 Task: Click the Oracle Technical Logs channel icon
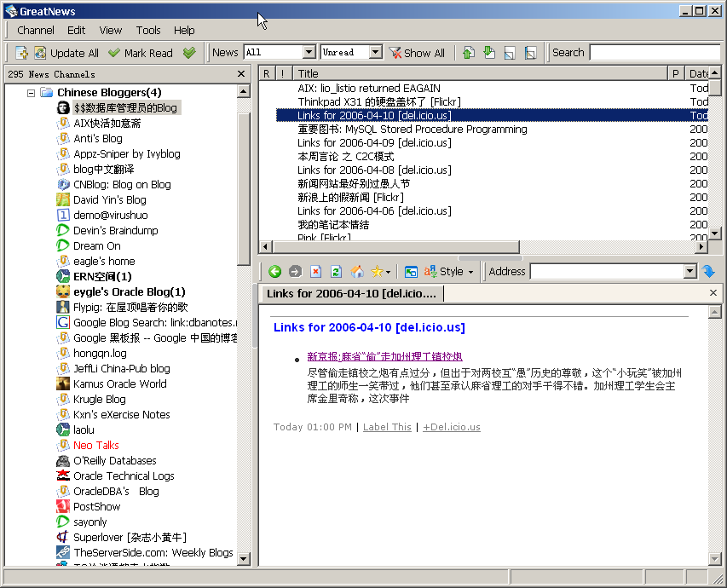(x=63, y=476)
